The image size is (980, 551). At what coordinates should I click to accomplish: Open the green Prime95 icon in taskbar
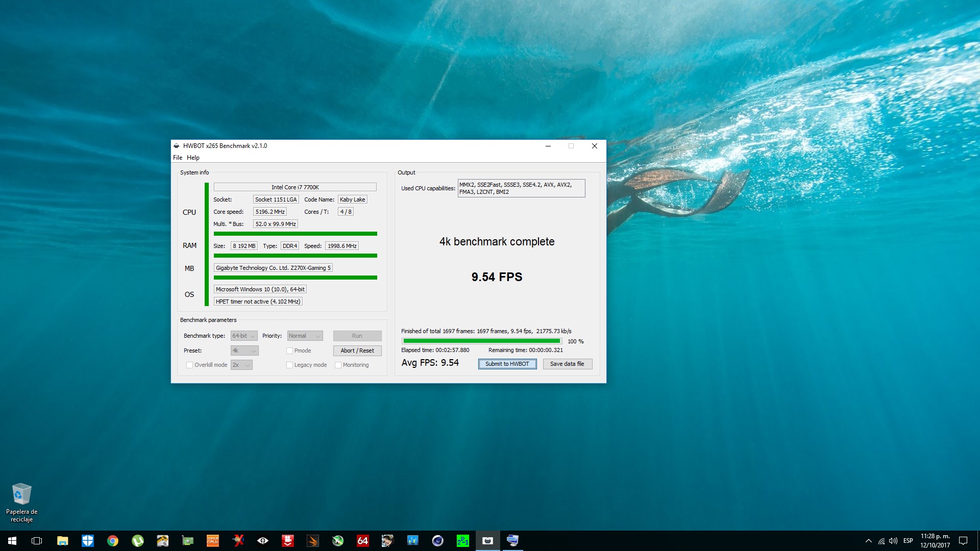(x=463, y=541)
